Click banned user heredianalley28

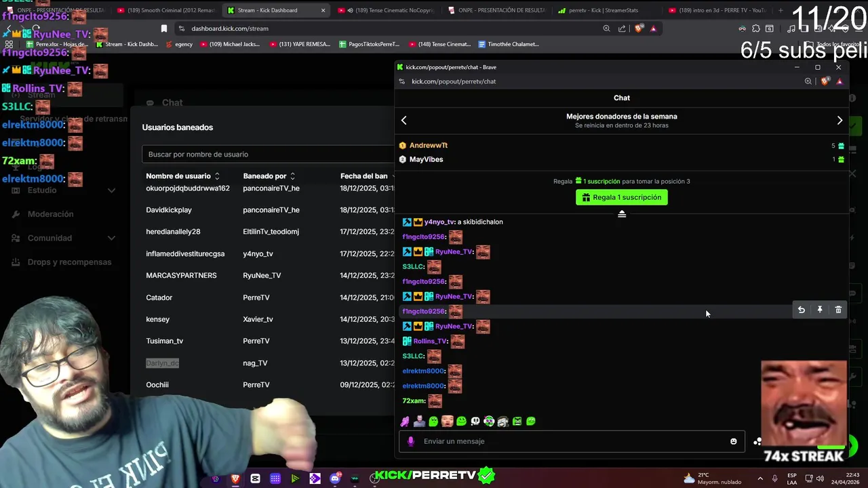[x=173, y=232]
